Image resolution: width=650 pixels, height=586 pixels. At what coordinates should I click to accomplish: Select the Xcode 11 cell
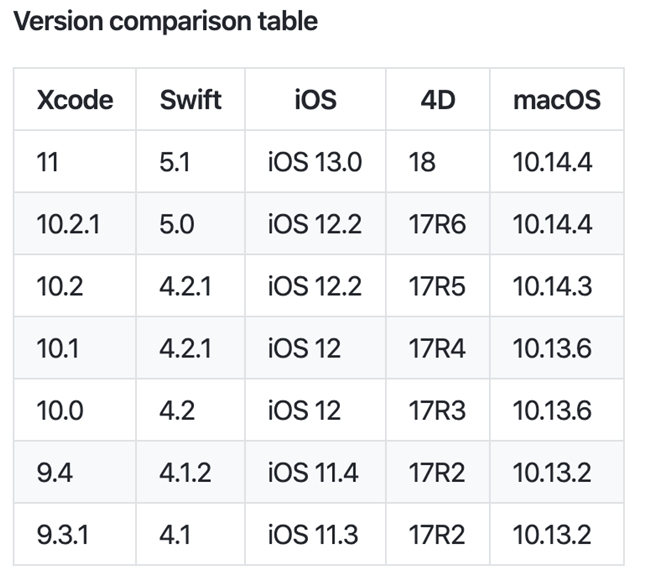click(x=48, y=162)
